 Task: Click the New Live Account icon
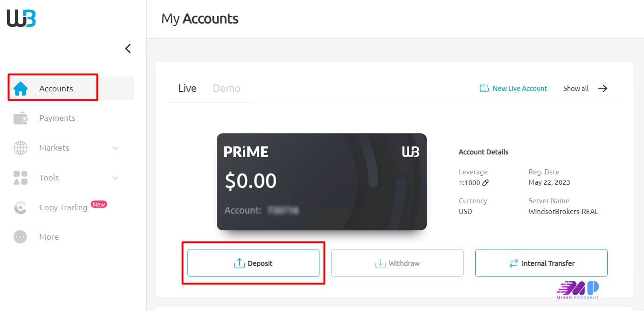pos(484,89)
